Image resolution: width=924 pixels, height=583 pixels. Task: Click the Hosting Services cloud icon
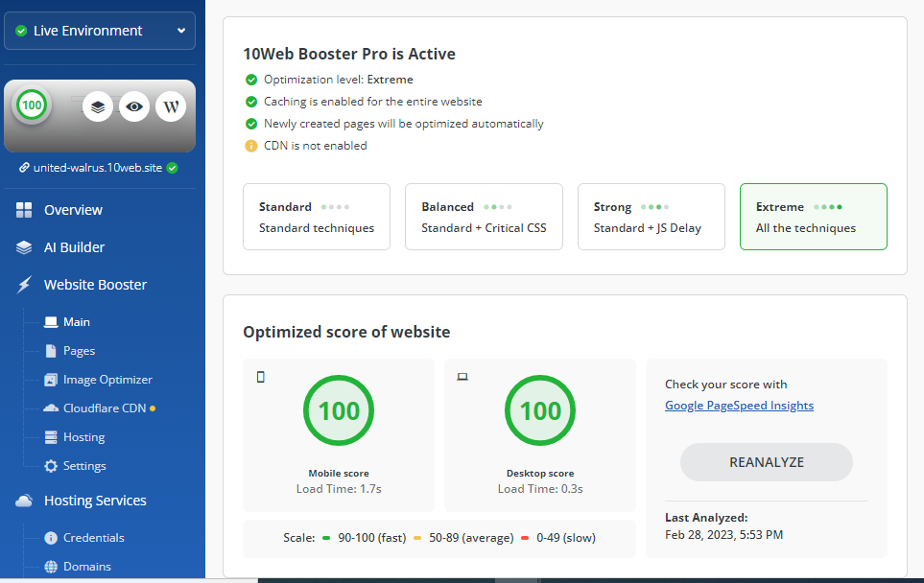24,501
